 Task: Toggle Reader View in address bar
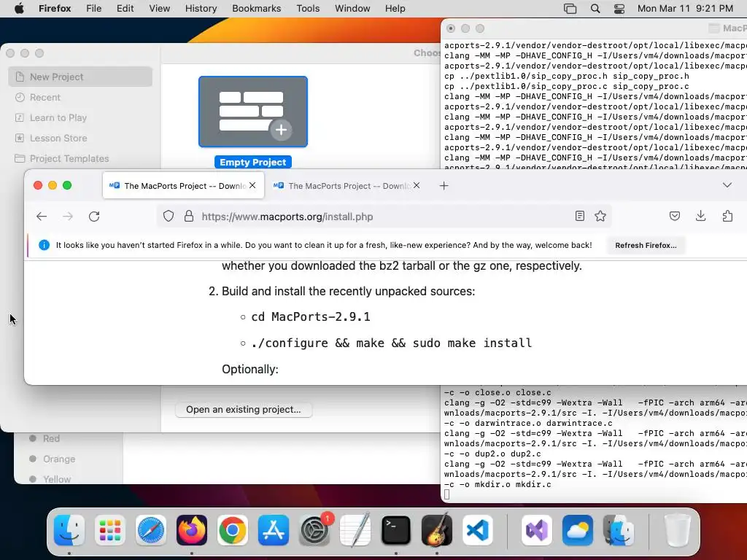(x=580, y=216)
